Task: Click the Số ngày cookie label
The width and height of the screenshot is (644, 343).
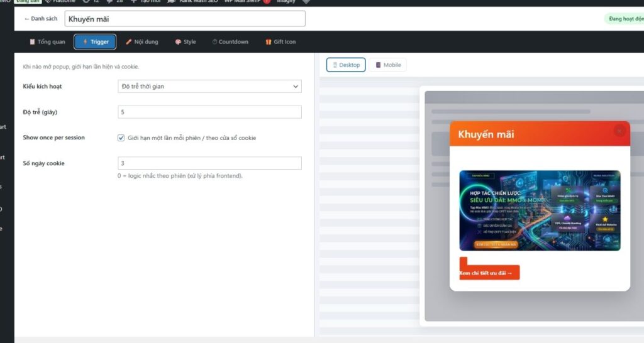Action: click(x=43, y=163)
